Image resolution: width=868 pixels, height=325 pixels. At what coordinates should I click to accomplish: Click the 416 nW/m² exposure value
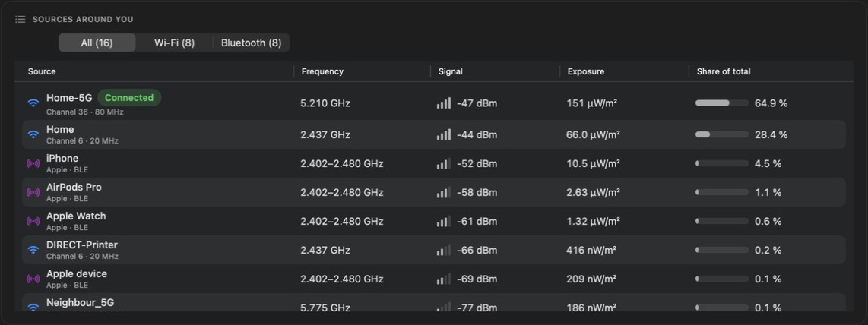(x=591, y=250)
